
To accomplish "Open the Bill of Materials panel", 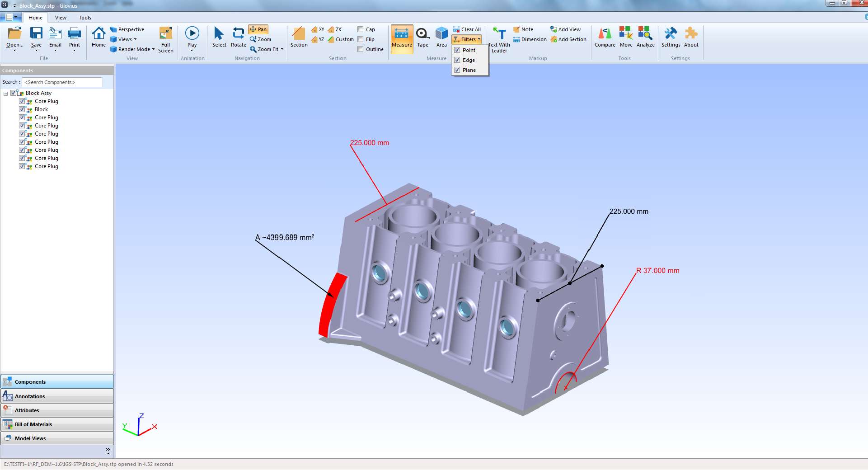I will click(x=57, y=424).
